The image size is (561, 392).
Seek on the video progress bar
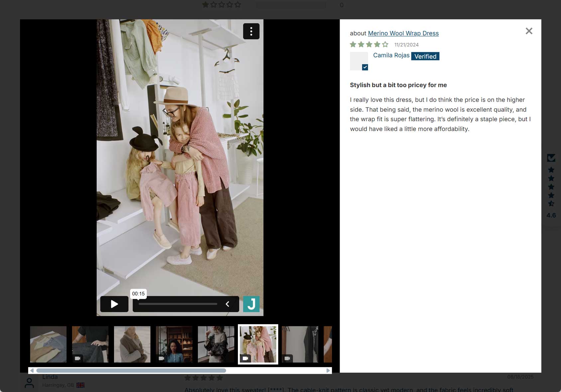pyautogui.click(x=178, y=304)
